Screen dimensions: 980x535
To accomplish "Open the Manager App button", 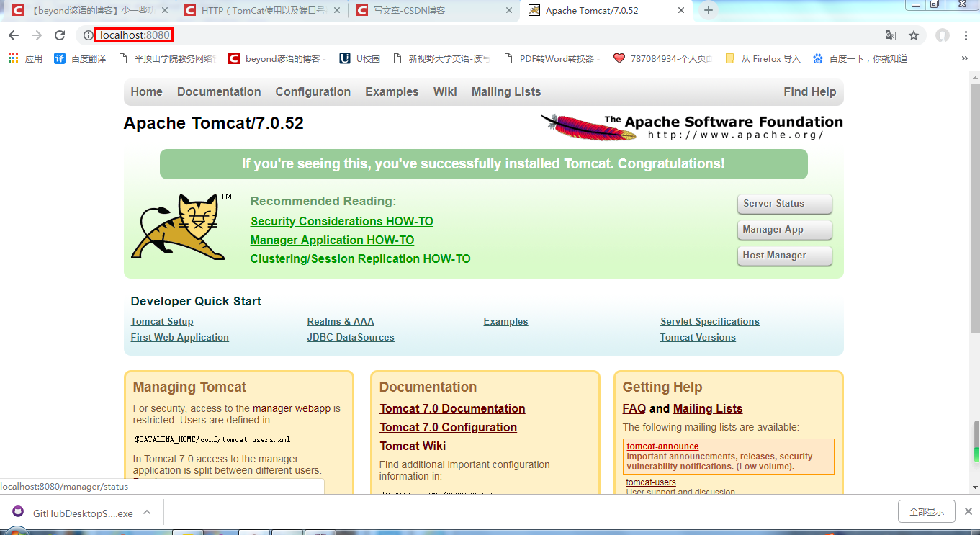I will 784,230.
